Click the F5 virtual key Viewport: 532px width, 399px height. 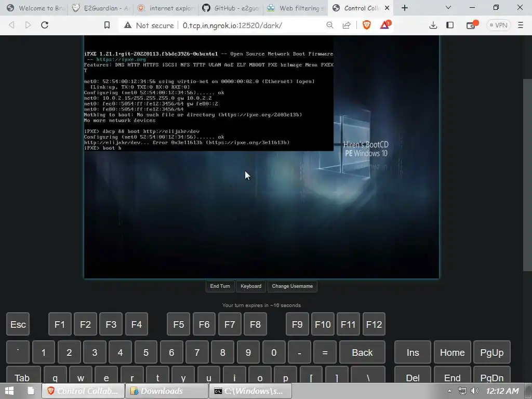coord(179,324)
